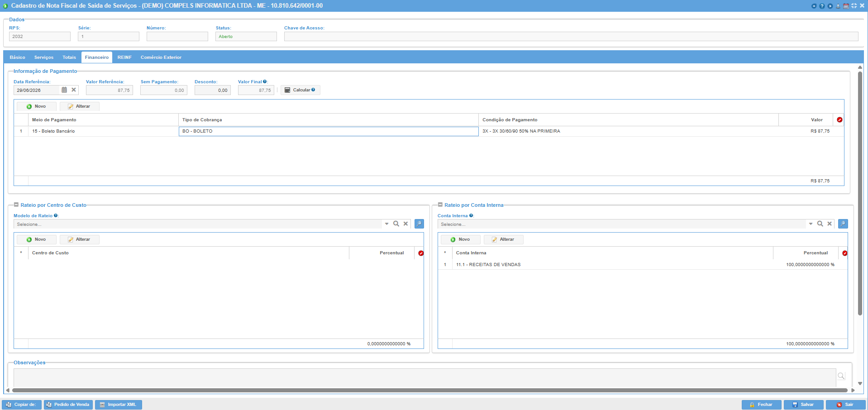Click the link icon in title bar
This screenshot has width=868, height=410.
[814, 6]
